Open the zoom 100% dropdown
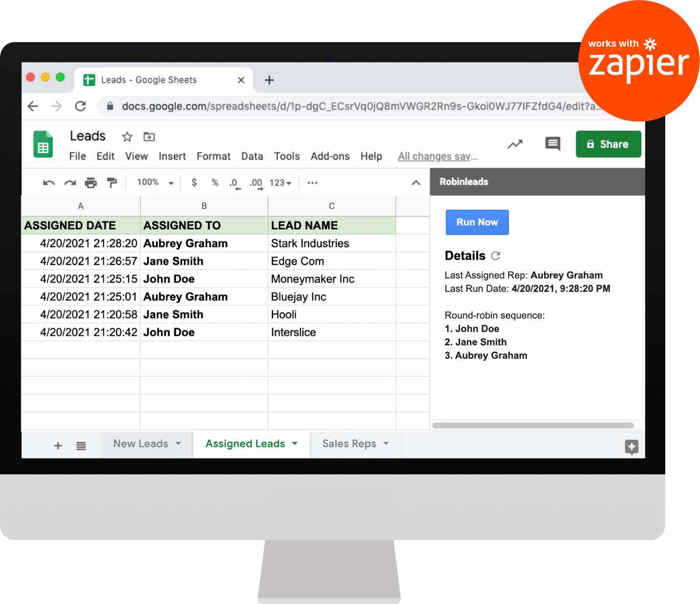 click(x=155, y=182)
